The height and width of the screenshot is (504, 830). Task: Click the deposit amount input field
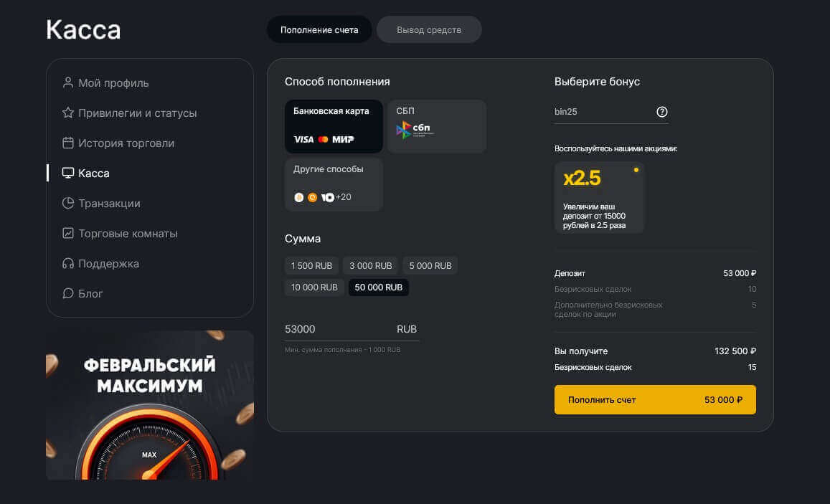click(337, 329)
